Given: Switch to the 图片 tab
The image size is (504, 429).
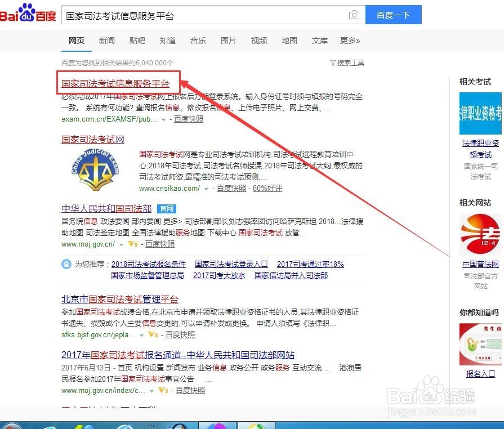Looking at the screenshot, I should coord(229,41).
